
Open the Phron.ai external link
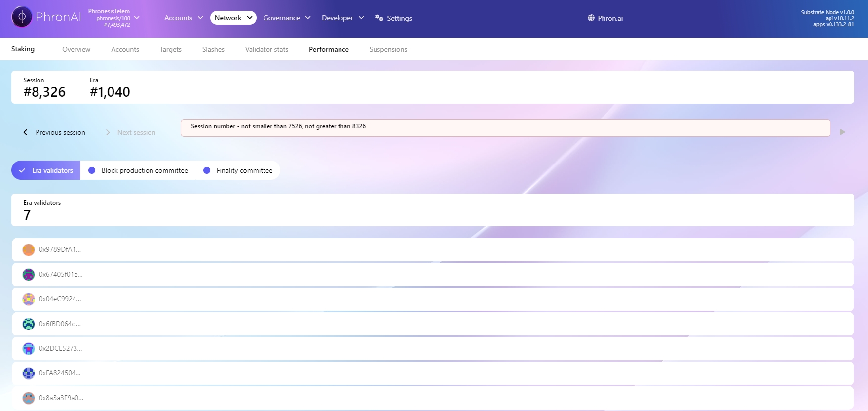605,18
